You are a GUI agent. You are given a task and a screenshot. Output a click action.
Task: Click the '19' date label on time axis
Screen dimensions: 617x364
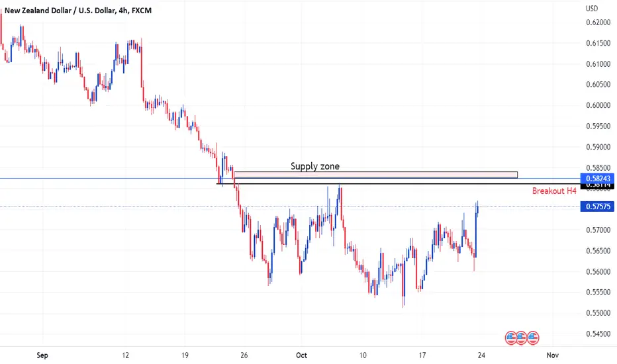pyautogui.click(x=185, y=355)
